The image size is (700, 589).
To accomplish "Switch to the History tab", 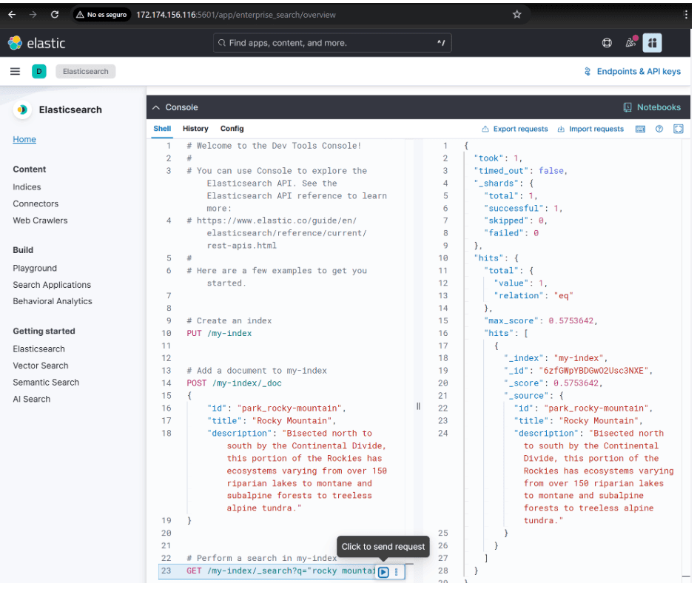I will [x=195, y=128].
